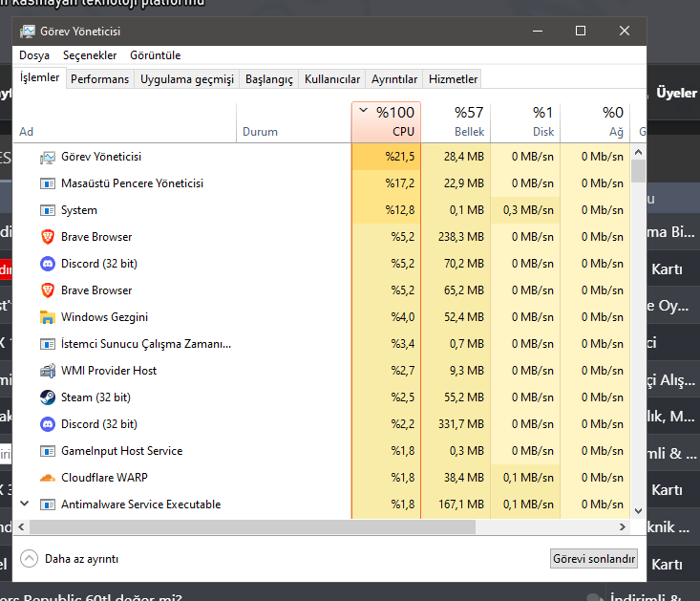The width and height of the screenshot is (700, 601).
Task: Click the vertical scrollbar up arrow
Action: coord(638,152)
